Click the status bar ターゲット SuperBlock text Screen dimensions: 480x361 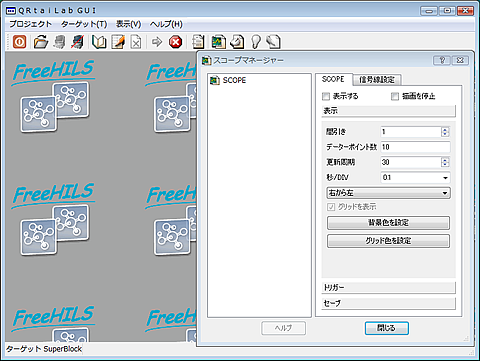point(44,349)
